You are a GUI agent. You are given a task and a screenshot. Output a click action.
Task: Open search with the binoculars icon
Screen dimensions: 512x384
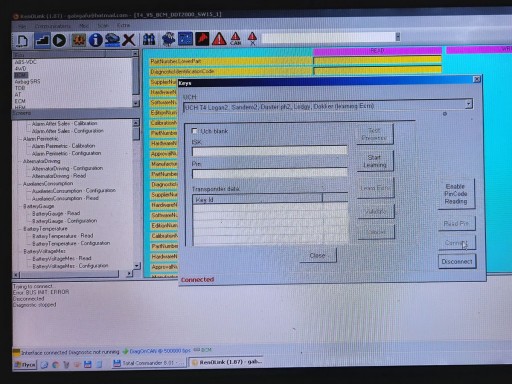(149, 40)
